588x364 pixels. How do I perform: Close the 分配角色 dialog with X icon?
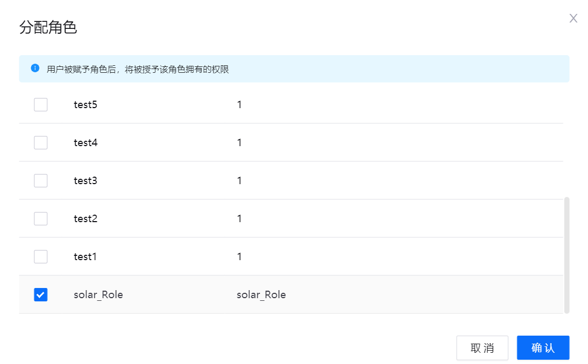click(573, 19)
